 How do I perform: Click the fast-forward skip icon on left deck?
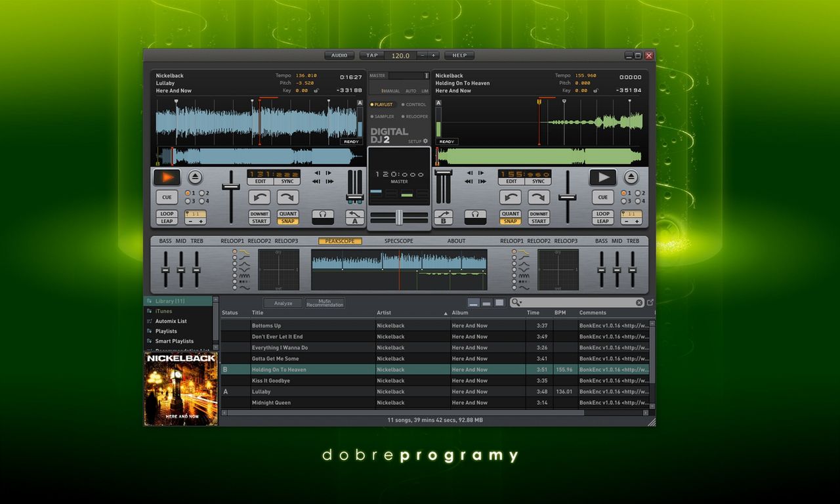(328, 181)
